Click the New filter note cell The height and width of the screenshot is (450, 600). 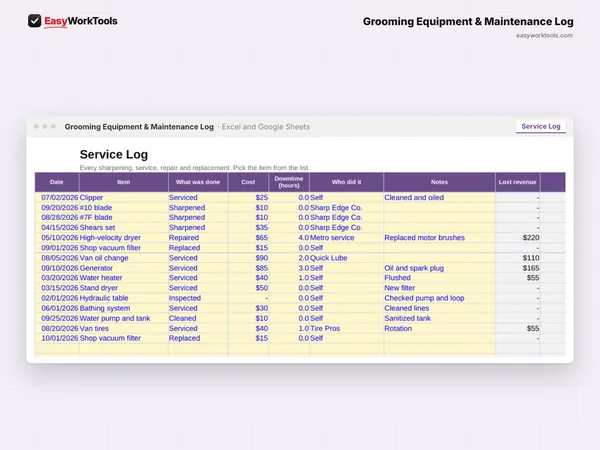click(x=439, y=288)
